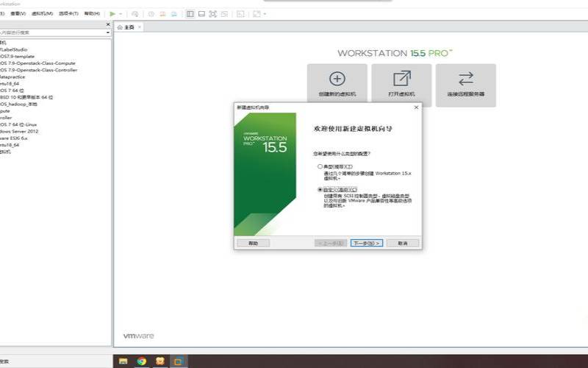Click the send Ctrl+Alt+Del toolbar icon
Screen dimensions: 588x368
[x=135, y=14]
